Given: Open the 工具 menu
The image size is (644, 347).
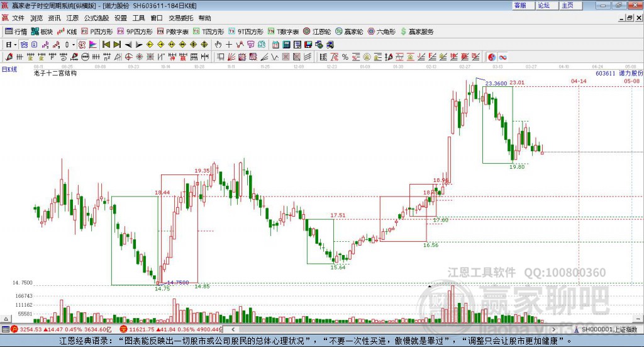Looking at the screenshot, I should point(138,18).
